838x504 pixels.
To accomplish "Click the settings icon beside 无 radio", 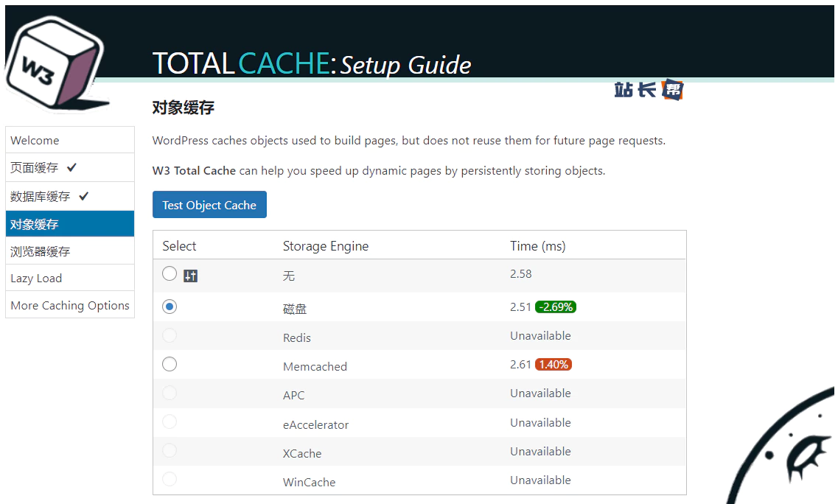I will click(190, 276).
